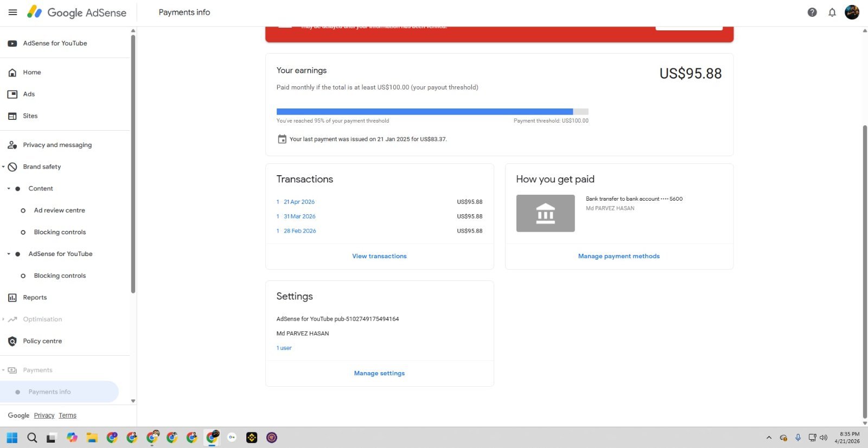Open the hamburger main menu

point(13,12)
